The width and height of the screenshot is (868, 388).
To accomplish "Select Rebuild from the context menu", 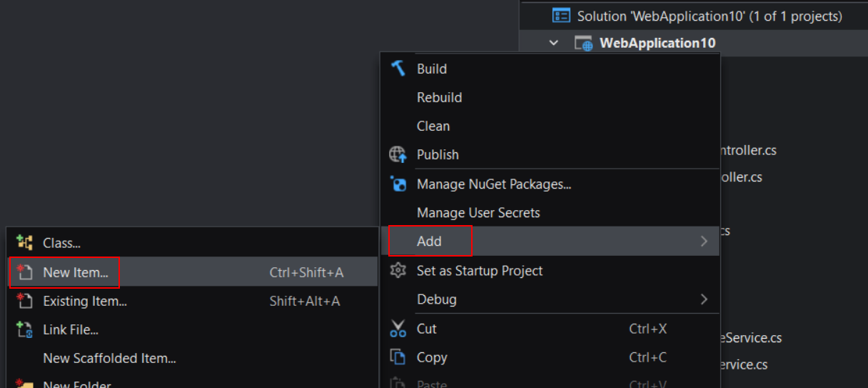I will pyautogui.click(x=439, y=97).
